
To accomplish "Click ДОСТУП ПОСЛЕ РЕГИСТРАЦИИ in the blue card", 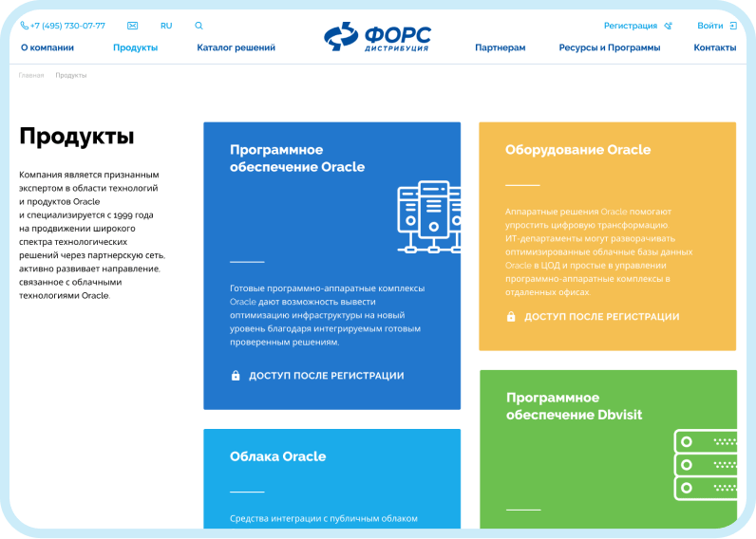I will (x=327, y=376).
